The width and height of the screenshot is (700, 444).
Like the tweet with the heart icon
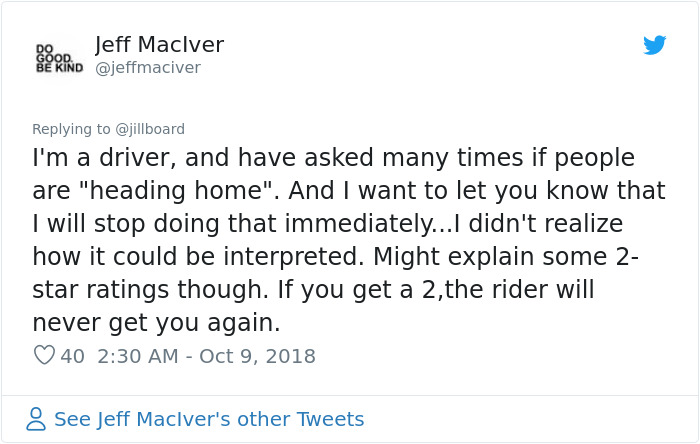44,355
